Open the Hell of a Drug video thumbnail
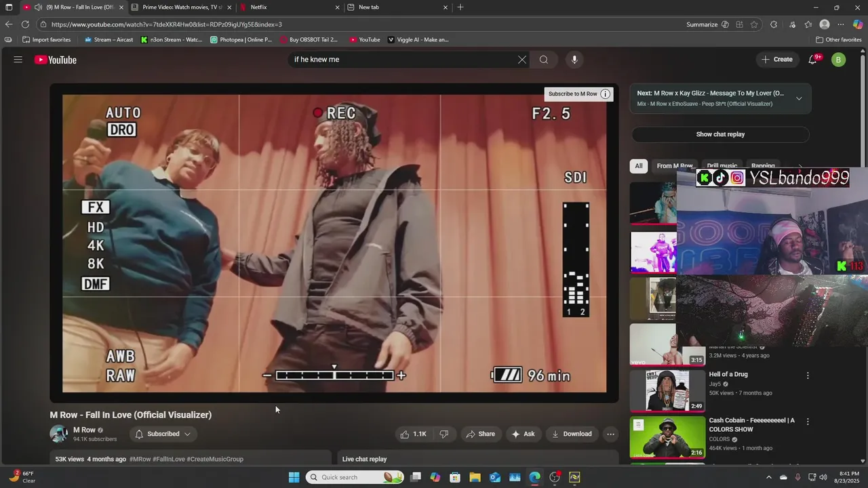Viewport: 868px width, 488px height. coord(667,390)
